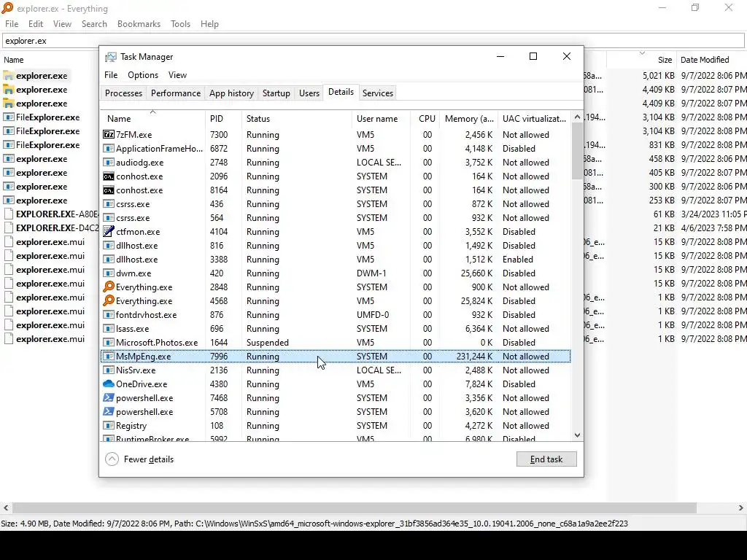This screenshot has width=747, height=560.
Task: Click the ctfmon.exe pen icon
Action: 109,231
